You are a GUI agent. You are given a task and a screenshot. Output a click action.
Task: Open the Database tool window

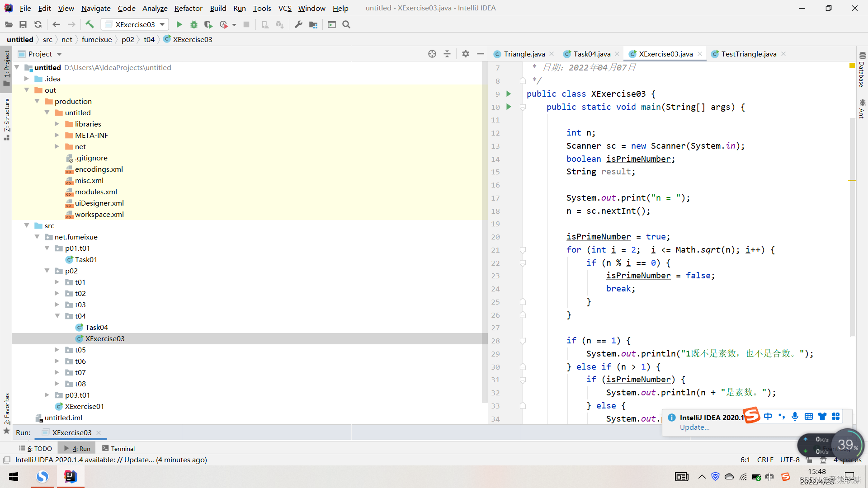click(x=862, y=70)
